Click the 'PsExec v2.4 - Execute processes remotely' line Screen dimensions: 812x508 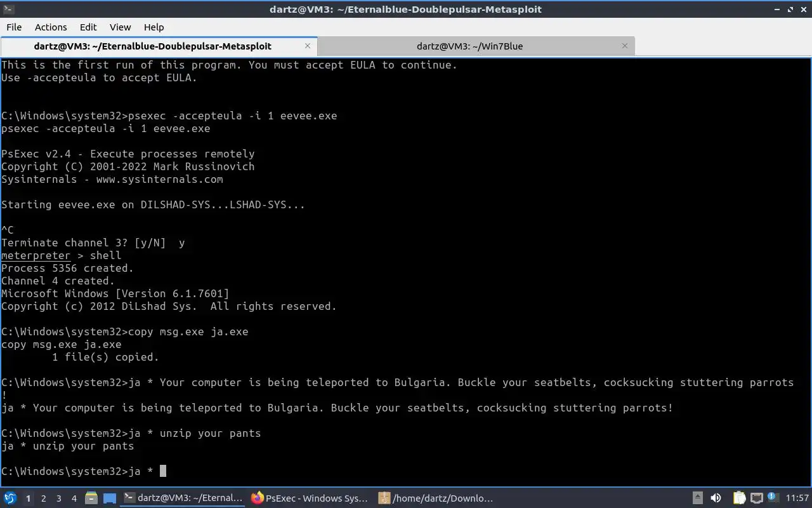coord(128,154)
